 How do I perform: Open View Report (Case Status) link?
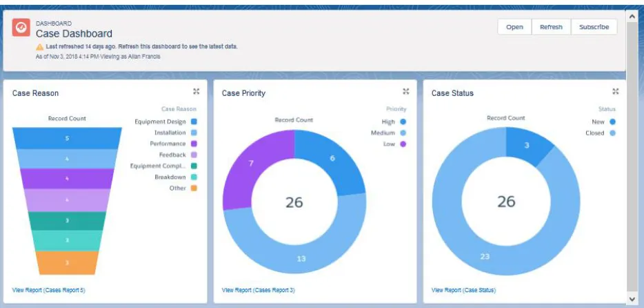tap(464, 290)
